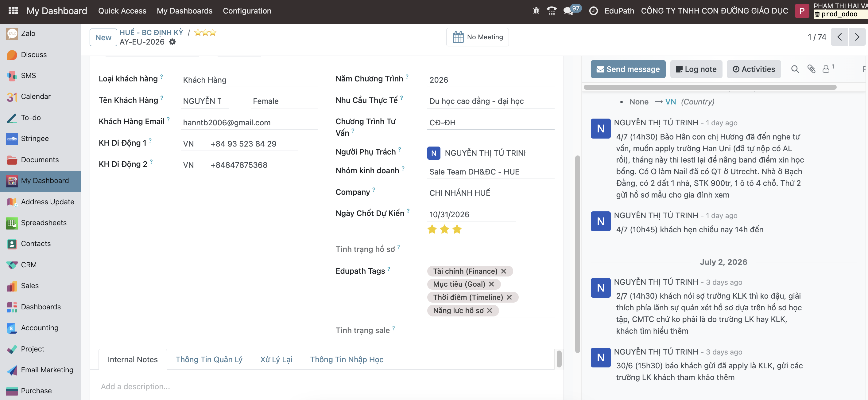Open Stringee from the sidebar
This screenshot has height=400, width=868.
[41, 139]
